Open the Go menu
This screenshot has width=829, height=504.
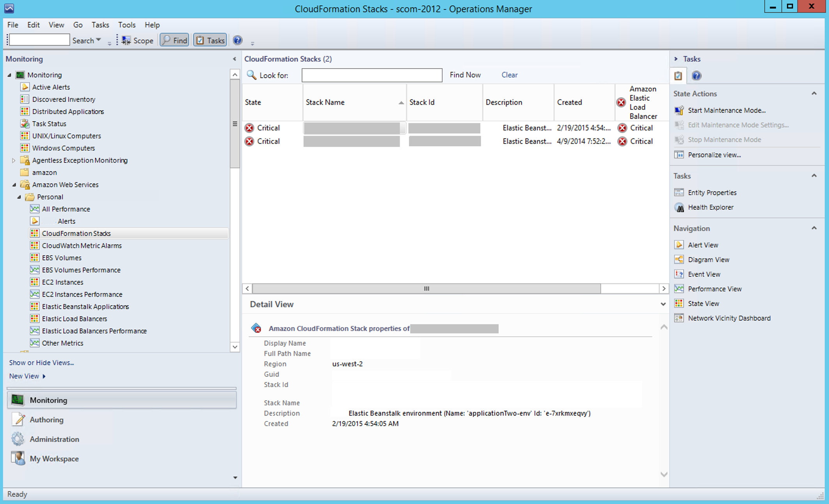pyautogui.click(x=78, y=25)
